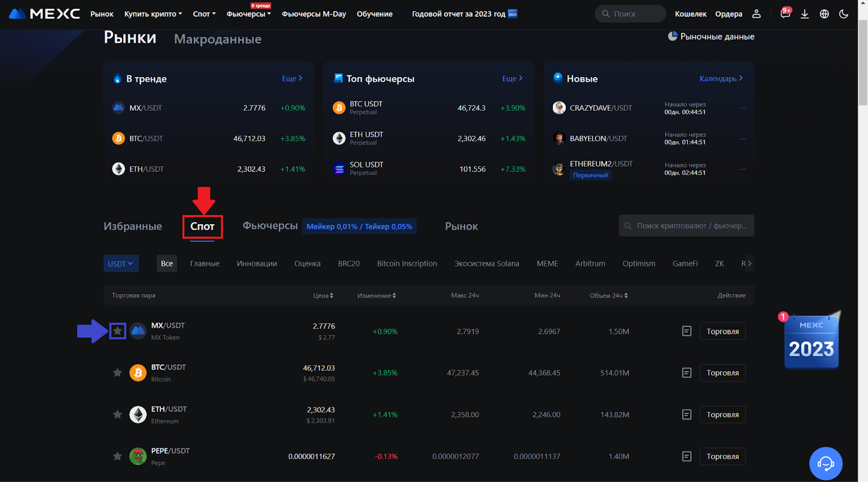Click Торговля button for BTC/USDT
The width and height of the screenshot is (868, 482).
(x=723, y=373)
